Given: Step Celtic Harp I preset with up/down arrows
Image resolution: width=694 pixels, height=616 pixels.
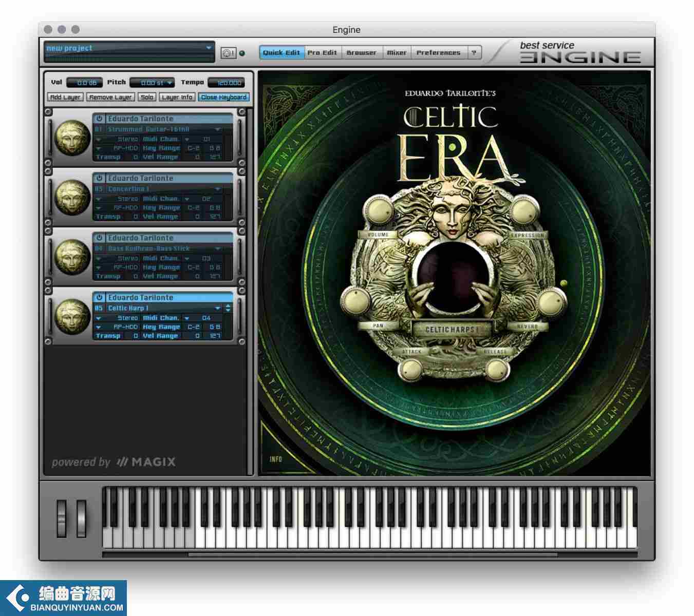Looking at the screenshot, I should (x=228, y=308).
